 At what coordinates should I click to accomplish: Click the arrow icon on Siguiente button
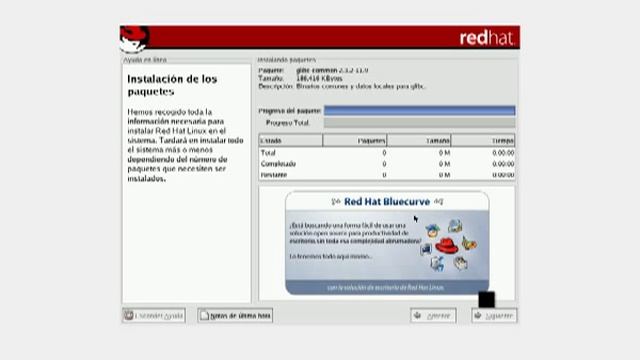[478, 316]
